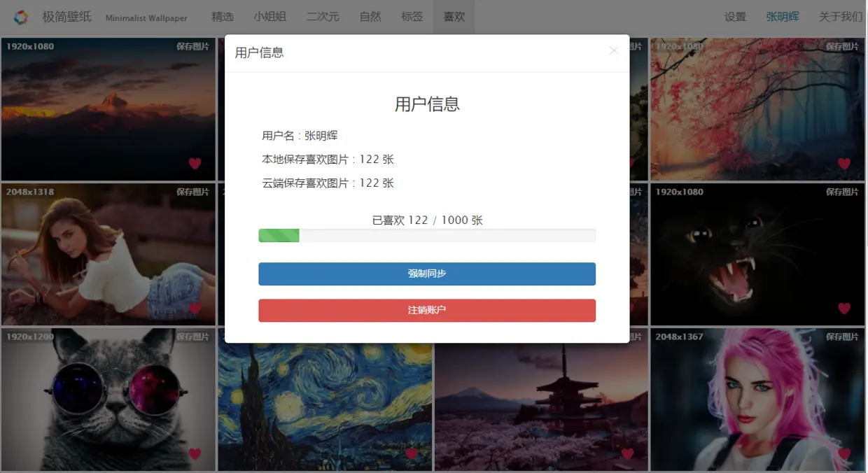Click the green liked-images progress bar

pyautogui.click(x=279, y=236)
